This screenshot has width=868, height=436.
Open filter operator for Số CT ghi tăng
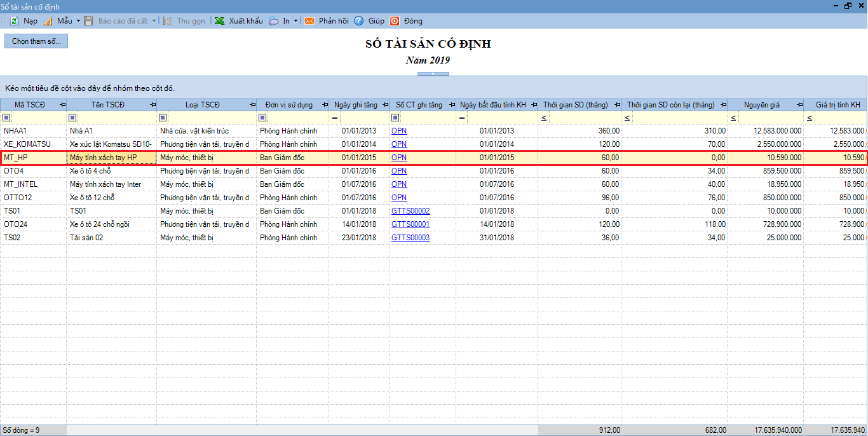395,118
